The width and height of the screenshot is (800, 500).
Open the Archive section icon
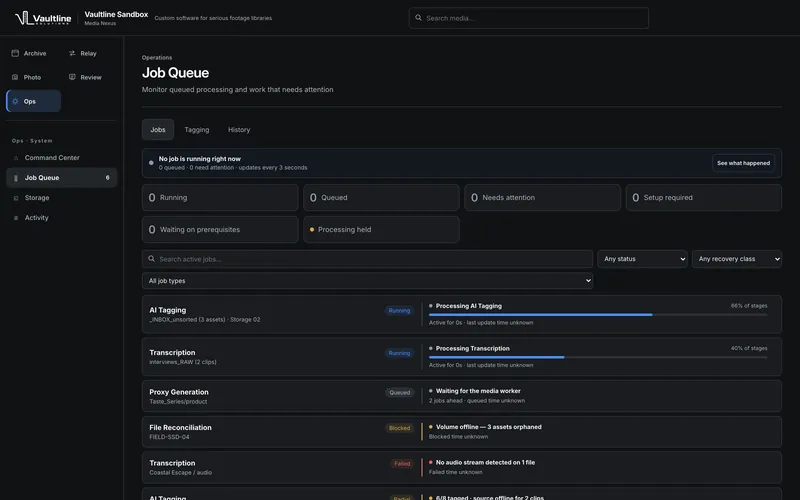(15, 53)
